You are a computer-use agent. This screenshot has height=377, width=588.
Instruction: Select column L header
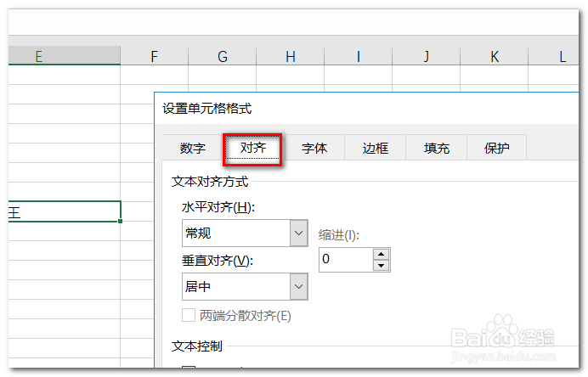click(x=554, y=56)
